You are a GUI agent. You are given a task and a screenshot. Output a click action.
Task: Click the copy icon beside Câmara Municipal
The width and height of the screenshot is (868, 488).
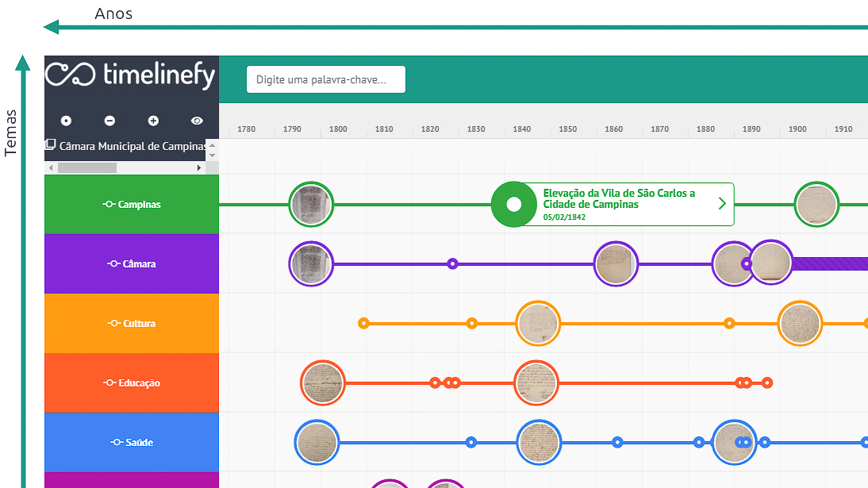(x=50, y=144)
